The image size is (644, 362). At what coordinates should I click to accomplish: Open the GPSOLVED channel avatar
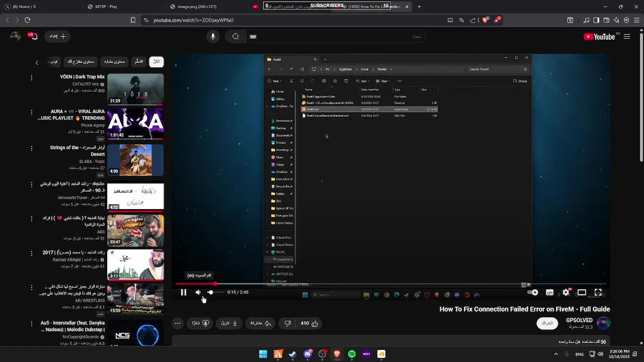click(x=603, y=323)
